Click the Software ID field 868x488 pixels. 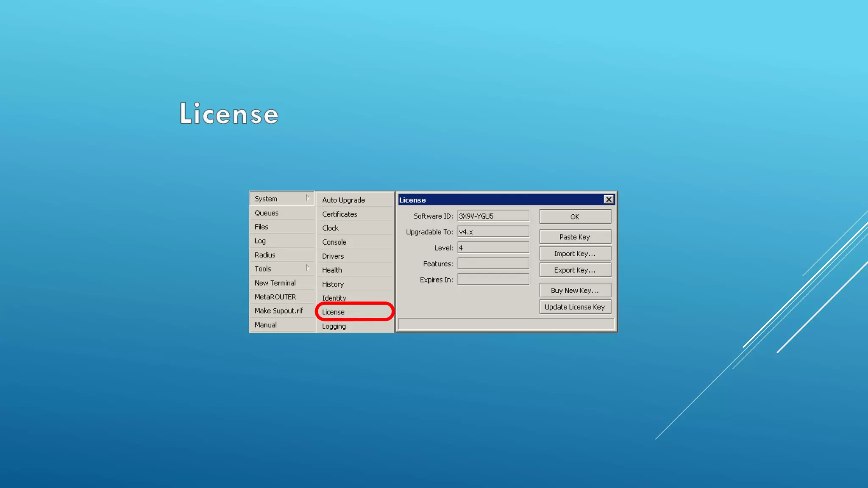(x=493, y=216)
